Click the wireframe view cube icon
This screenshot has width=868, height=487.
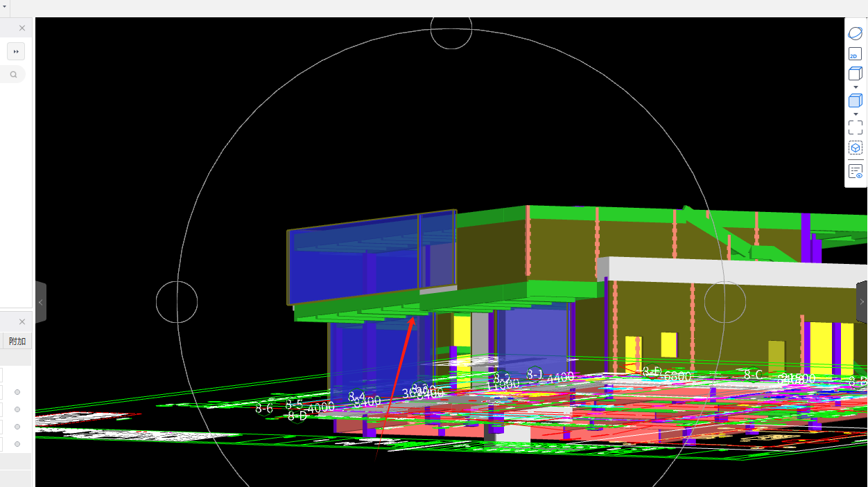pyautogui.click(x=856, y=73)
